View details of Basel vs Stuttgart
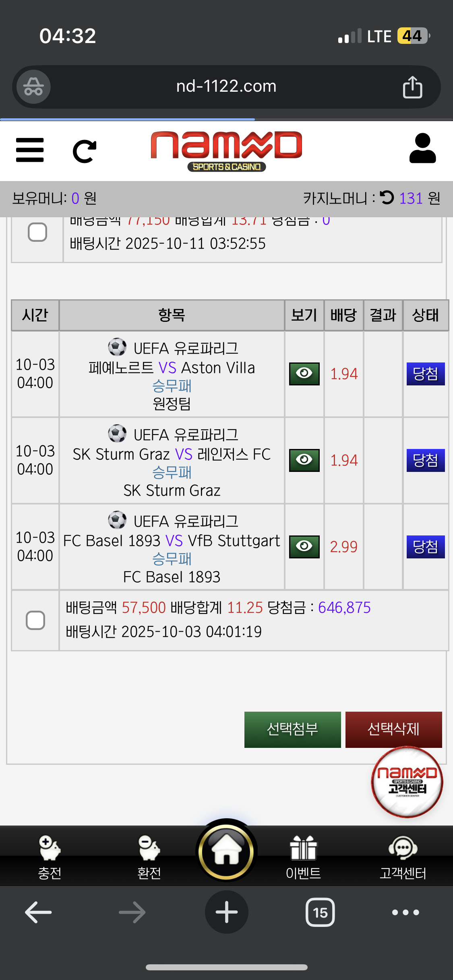Screen dimensions: 453x980 pos(304,547)
